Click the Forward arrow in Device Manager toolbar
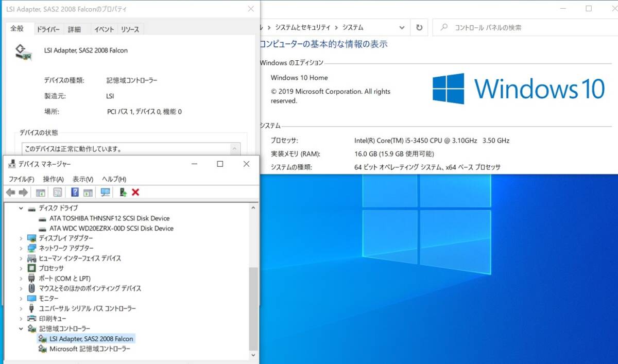Screen dimensions: 618x364 [23, 192]
